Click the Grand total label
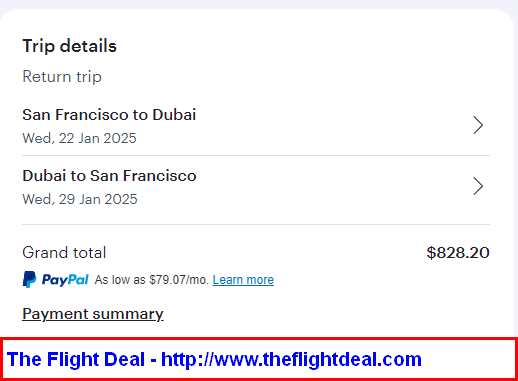The image size is (518, 381). (x=64, y=252)
